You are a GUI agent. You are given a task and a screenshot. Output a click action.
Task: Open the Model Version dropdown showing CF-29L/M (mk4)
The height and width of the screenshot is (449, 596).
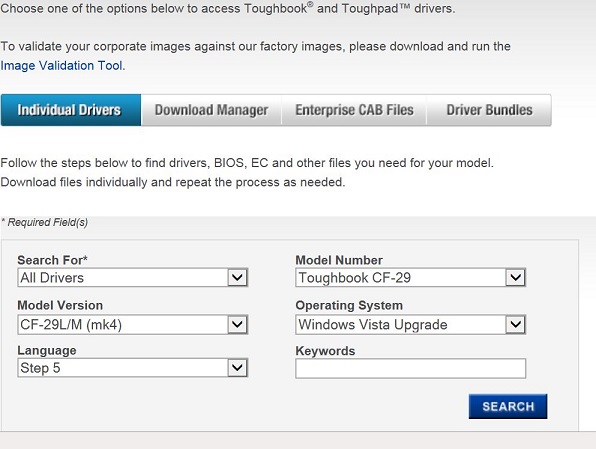click(x=133, y=324)
